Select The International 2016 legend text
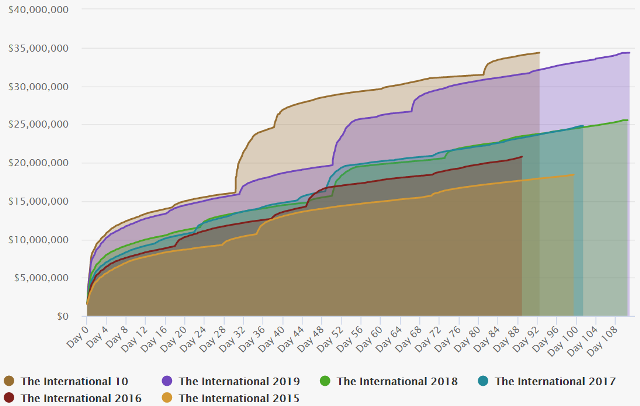Screen dimensions: 640x406 point(82,397)
